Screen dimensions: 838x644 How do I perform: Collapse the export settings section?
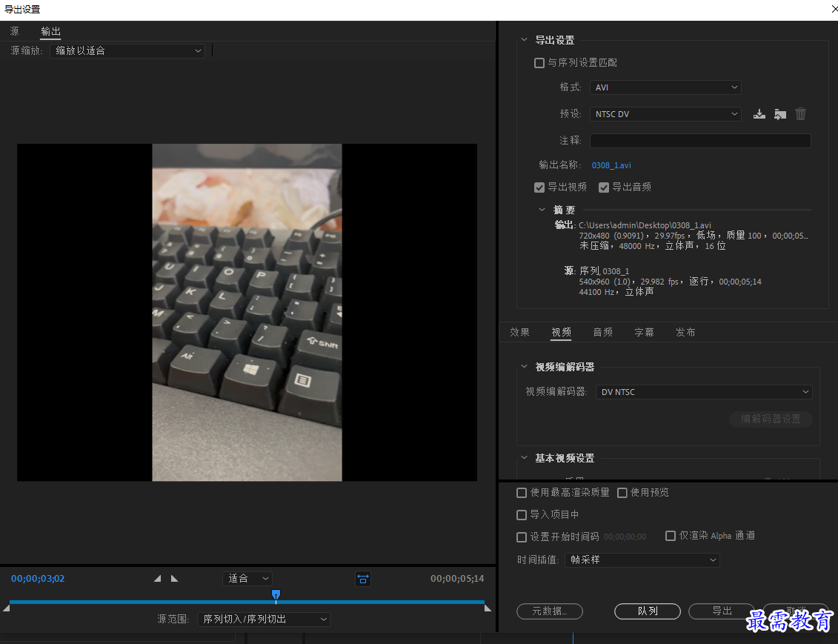click(x=524, y=39)
